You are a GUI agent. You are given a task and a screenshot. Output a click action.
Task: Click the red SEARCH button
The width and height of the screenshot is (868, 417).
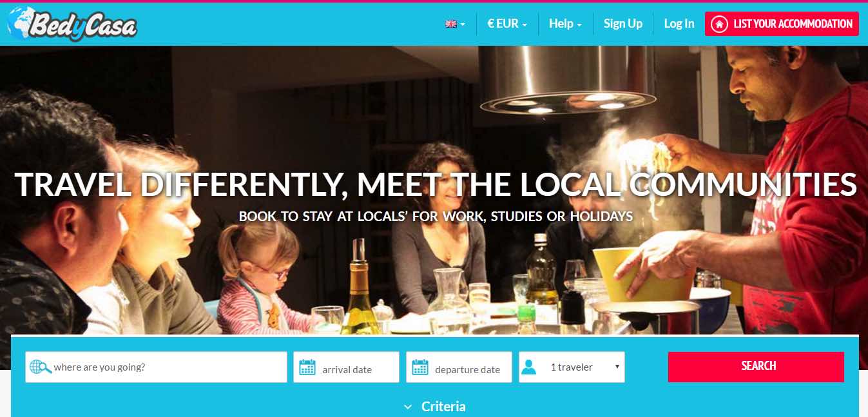(x=756, y=367)
